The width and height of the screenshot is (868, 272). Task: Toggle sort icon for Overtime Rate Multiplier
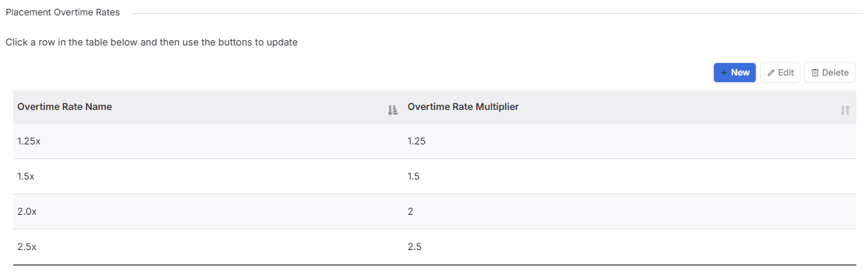click(x=845, y=110)
